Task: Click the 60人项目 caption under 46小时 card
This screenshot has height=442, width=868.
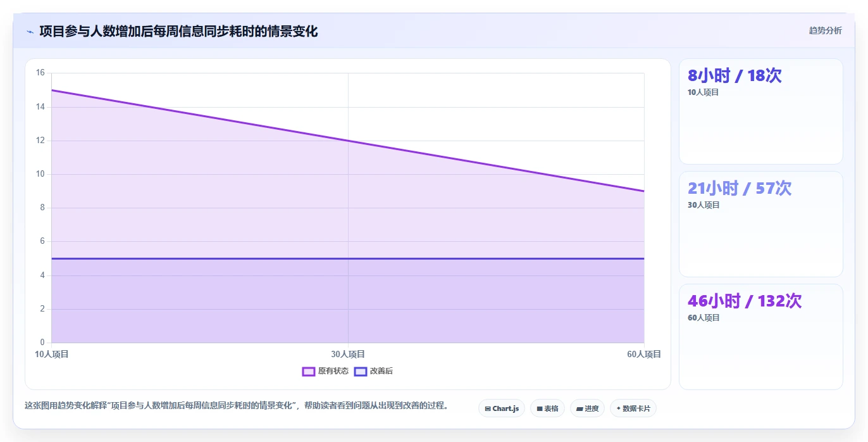Action: point(704,318)
